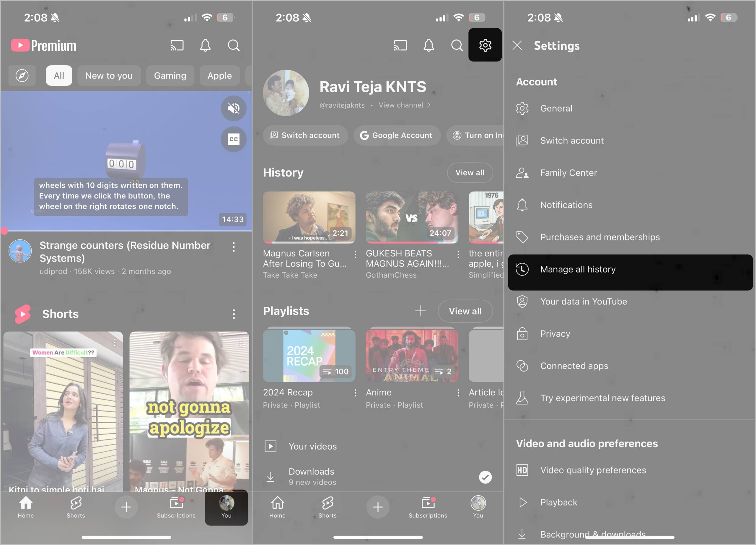Unmute the playing video
This screenshot has height=545, width=756.
(x=234, y=108)
